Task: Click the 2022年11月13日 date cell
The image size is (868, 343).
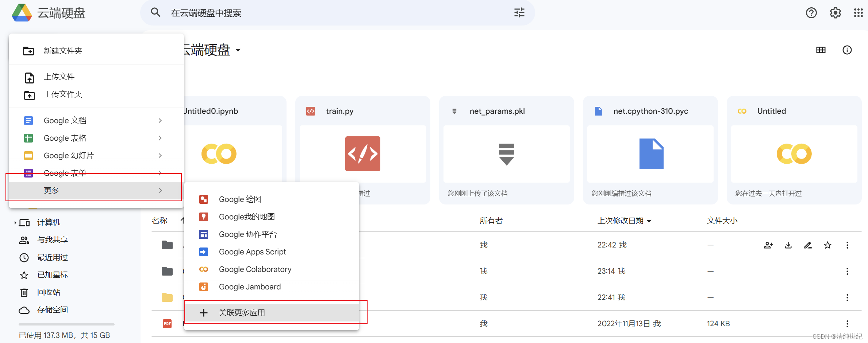Action: click(x=624, y=324)
